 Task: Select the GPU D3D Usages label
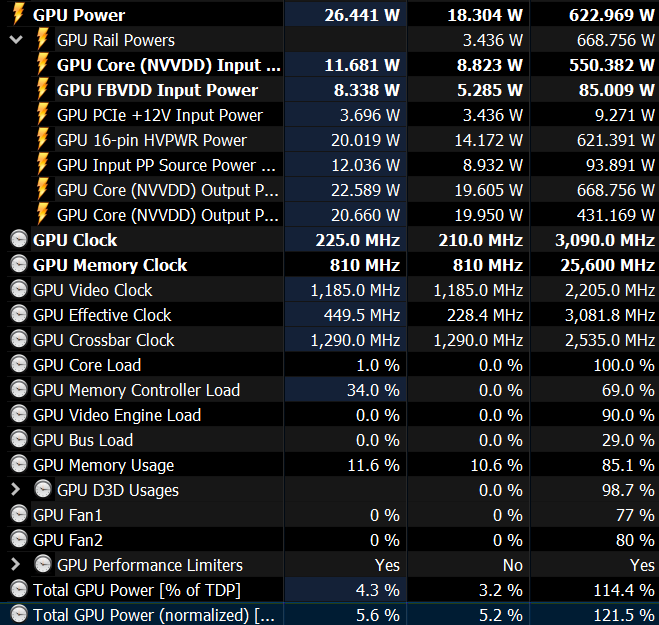(x=118, y=491)
